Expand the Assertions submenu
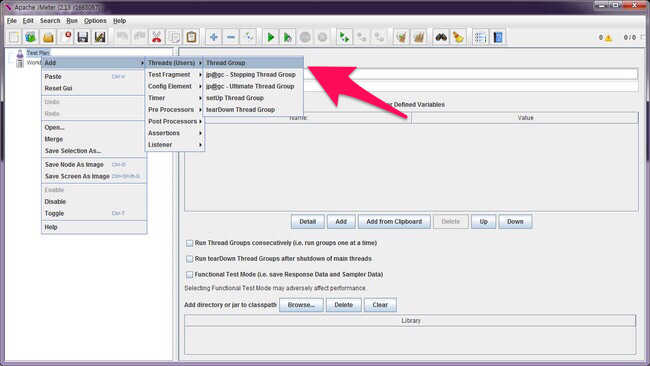 pos(175,133)
